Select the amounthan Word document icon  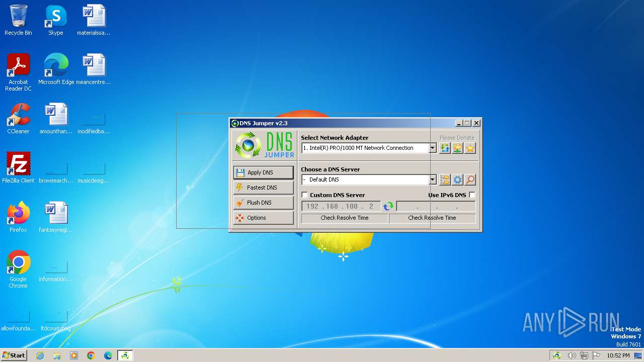click(x=55, y=119)
